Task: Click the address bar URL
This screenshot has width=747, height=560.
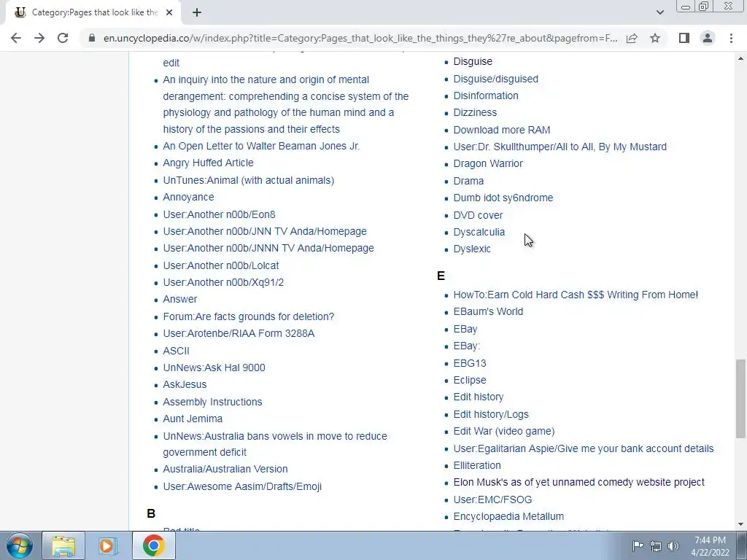Action: (x=360, y=38)
